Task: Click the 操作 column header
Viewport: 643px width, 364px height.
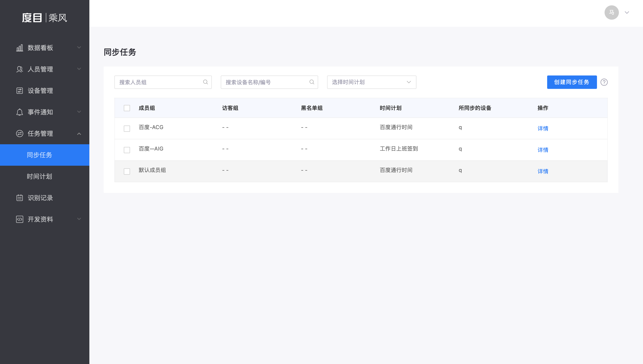Action: [x=543, y=108]
